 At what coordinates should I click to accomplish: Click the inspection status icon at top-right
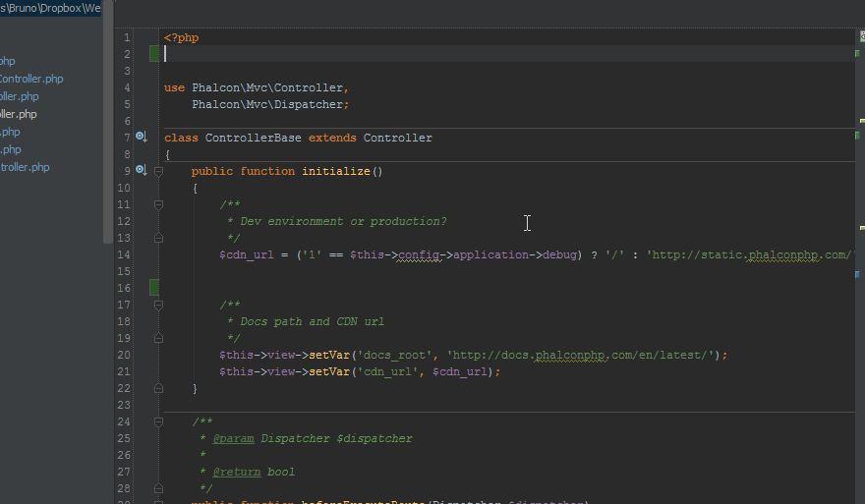point(861,36)
